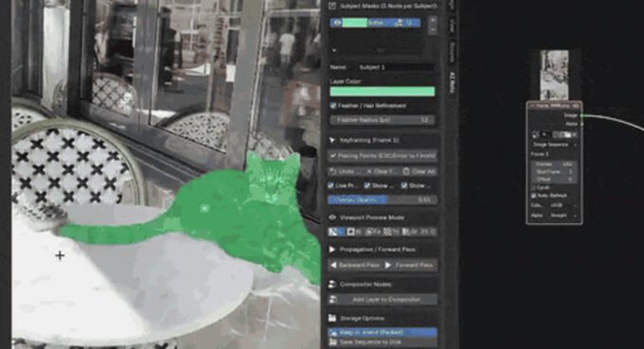Disable the Live Preview checkbox
The image size is (644, 349).
[x=331, y=185]
